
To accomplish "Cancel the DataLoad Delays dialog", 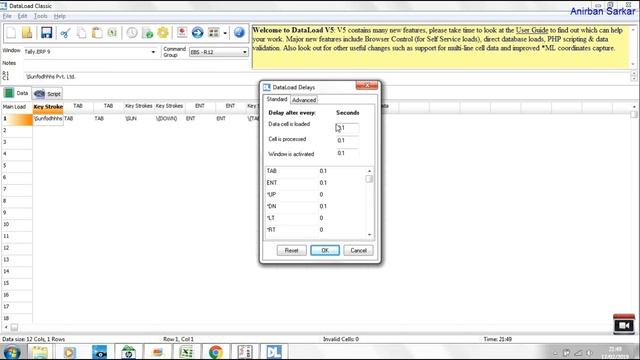I will 358,250.
